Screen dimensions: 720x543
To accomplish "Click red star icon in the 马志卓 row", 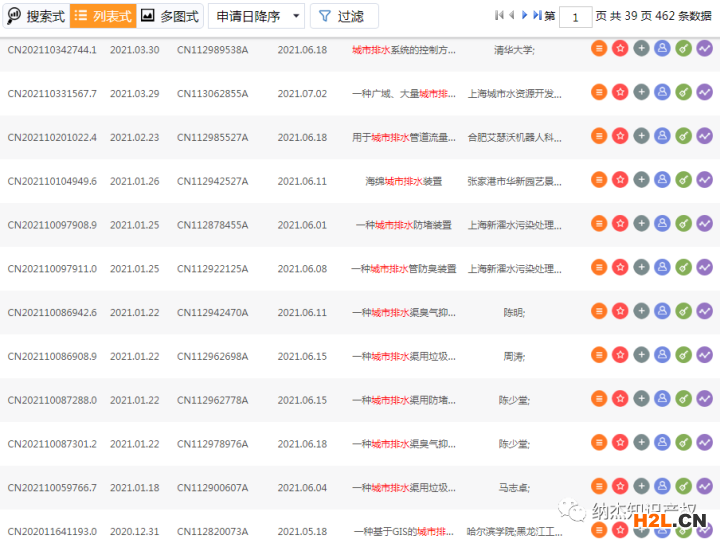I will coord(620,487).
